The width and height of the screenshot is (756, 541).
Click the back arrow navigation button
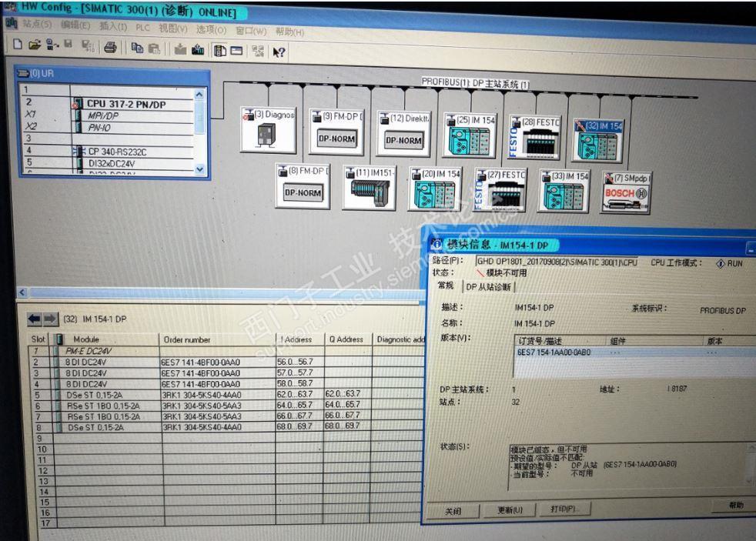coord(34,319)
